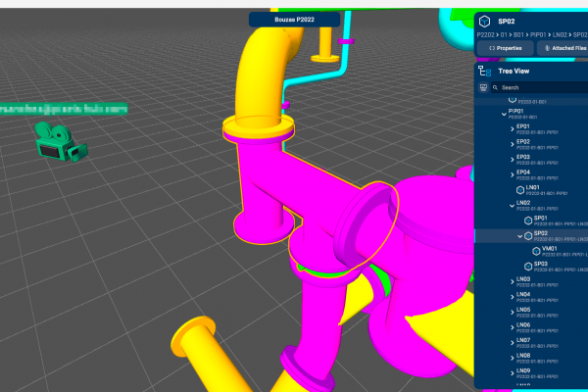The height and width of the screenshot is (392, 588).
Task: Open the Properties tab
Action: (505, 47)
